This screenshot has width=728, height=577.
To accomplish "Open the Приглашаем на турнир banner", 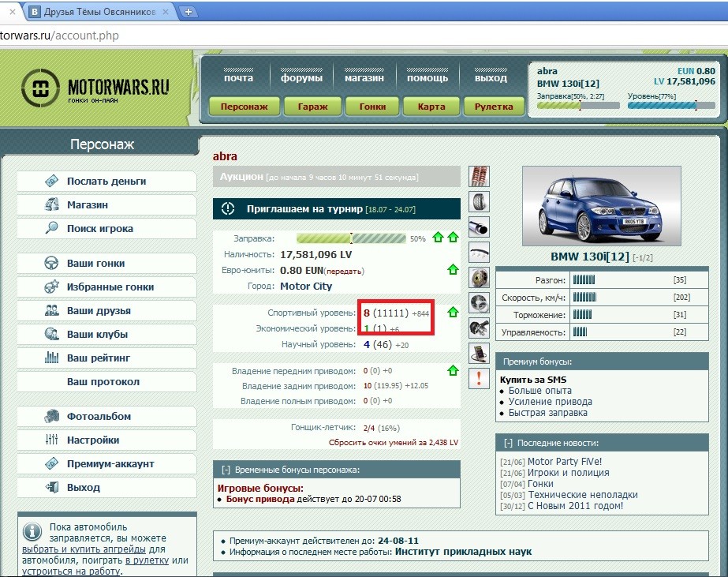I will pos(337,209).
